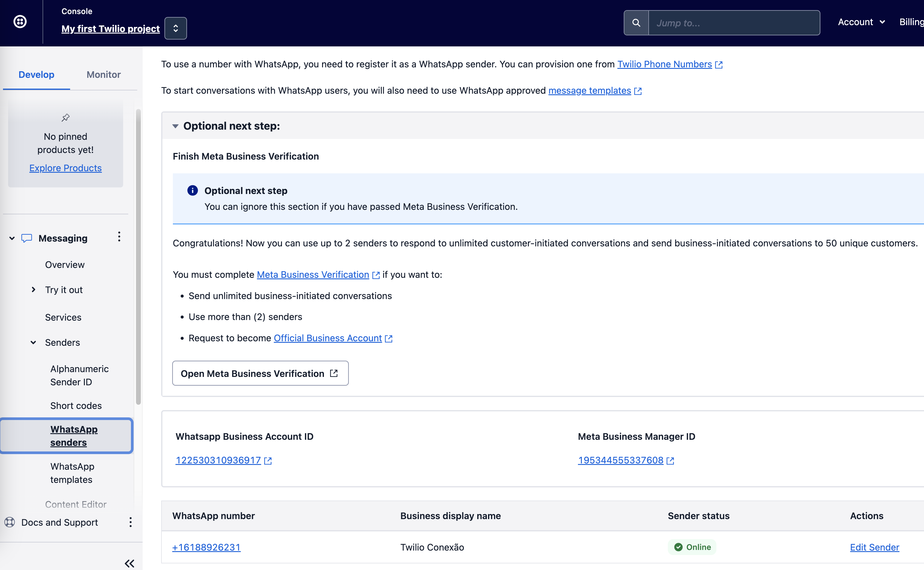Click external-link icon after Meta Business Verification link

[376, 275]
